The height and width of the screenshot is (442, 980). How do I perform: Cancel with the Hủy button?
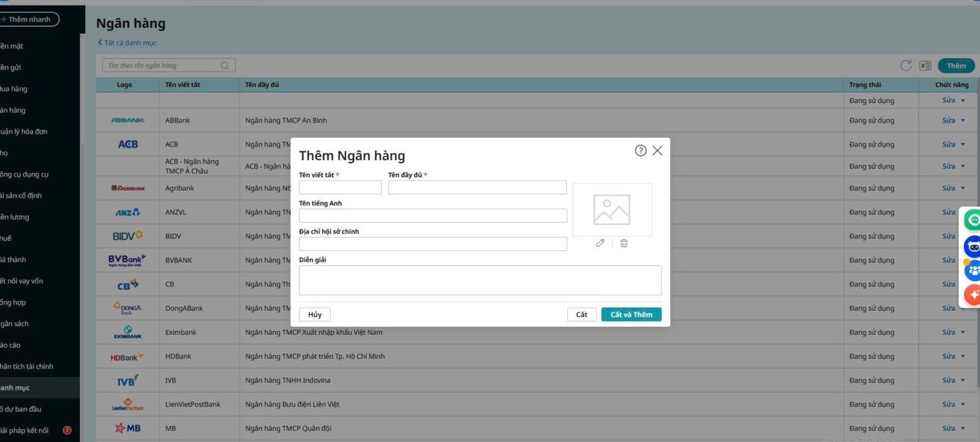point(315,314)
